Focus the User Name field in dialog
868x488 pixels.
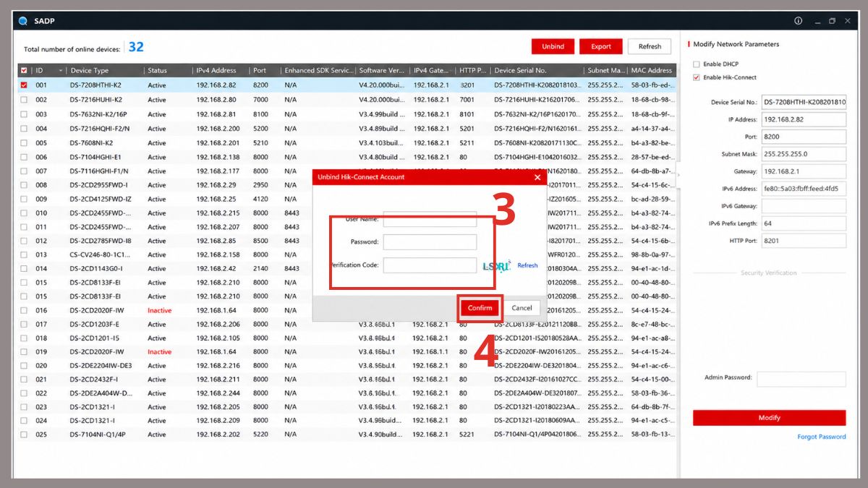tap(430, 219)
